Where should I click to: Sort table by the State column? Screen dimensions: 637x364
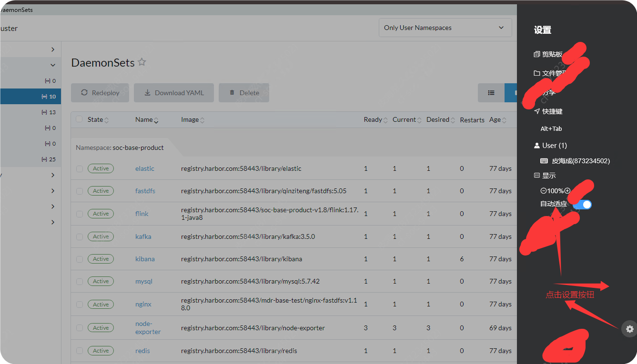click(x=98, y=120)
